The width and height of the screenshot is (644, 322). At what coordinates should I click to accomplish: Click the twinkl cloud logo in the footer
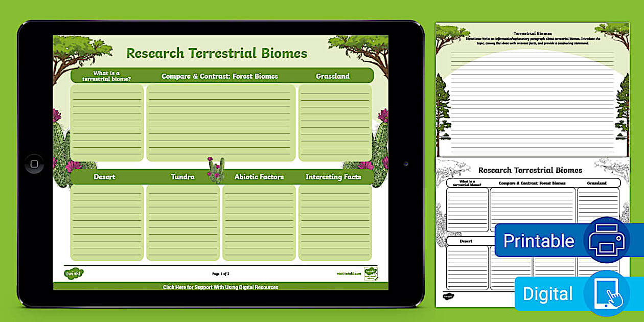point(73,273)
